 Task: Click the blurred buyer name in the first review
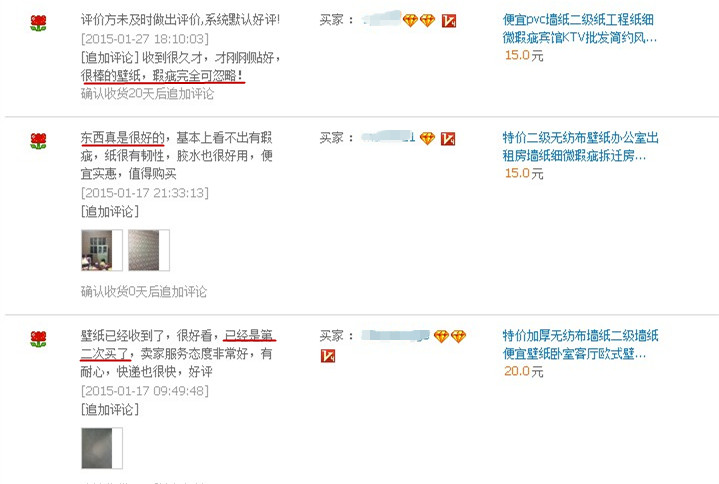pyautogui.click(x=382, y=19)
